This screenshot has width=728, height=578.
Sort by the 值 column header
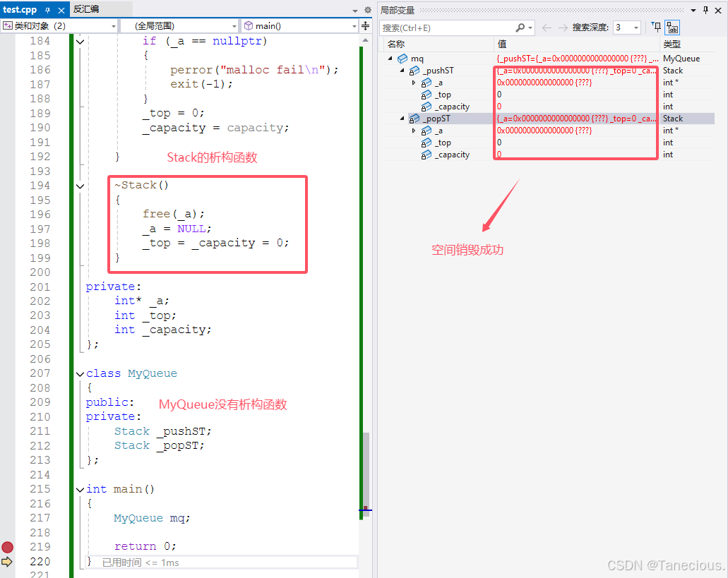pyautogui.click(x=577, y=44)
